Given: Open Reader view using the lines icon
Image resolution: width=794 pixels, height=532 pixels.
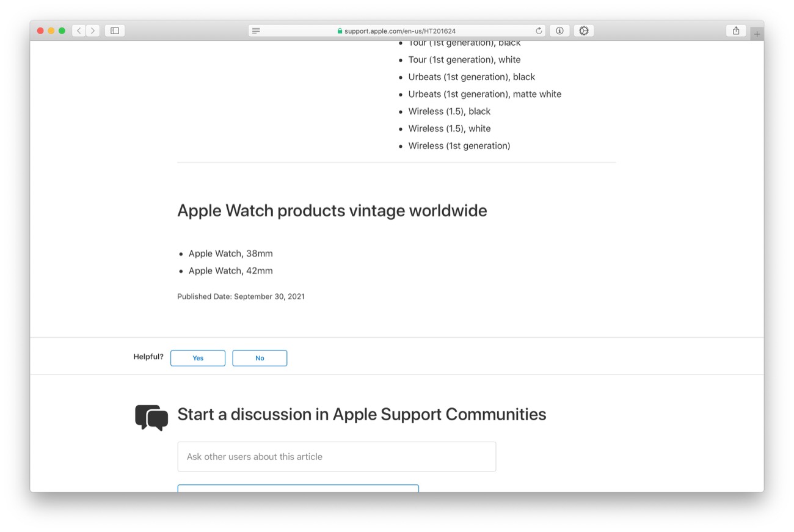Looking at the screenshot, I should point(256,30).
